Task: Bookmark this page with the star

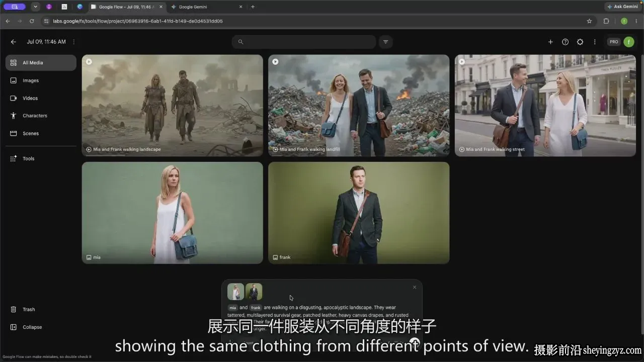Action: coord(589,21)
